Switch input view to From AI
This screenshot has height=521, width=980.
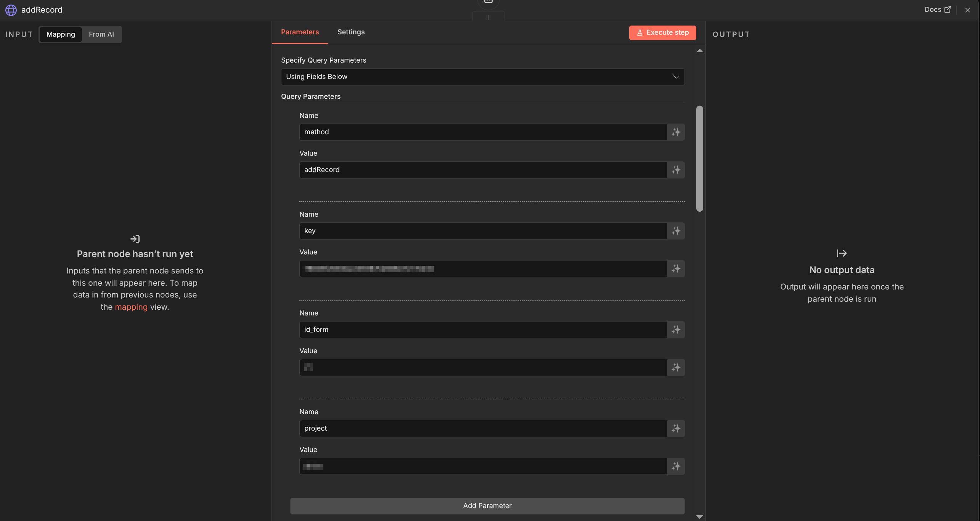[x=101, y=34]
